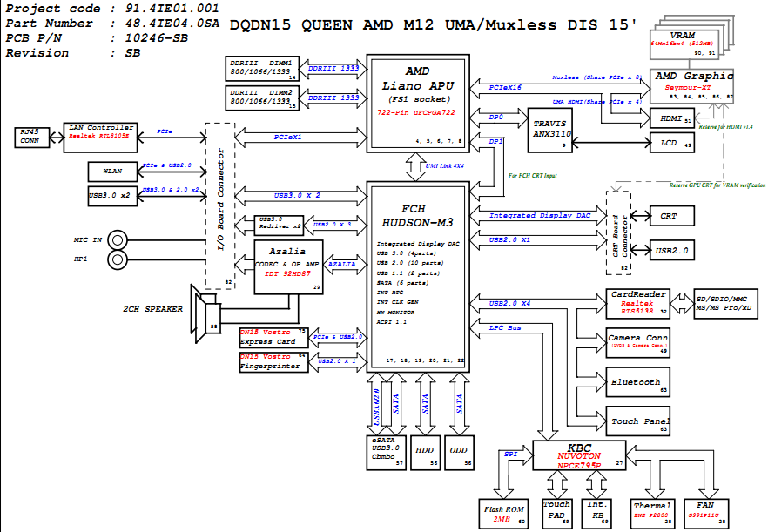Click the AMD Liano APU block

(418, 103)
